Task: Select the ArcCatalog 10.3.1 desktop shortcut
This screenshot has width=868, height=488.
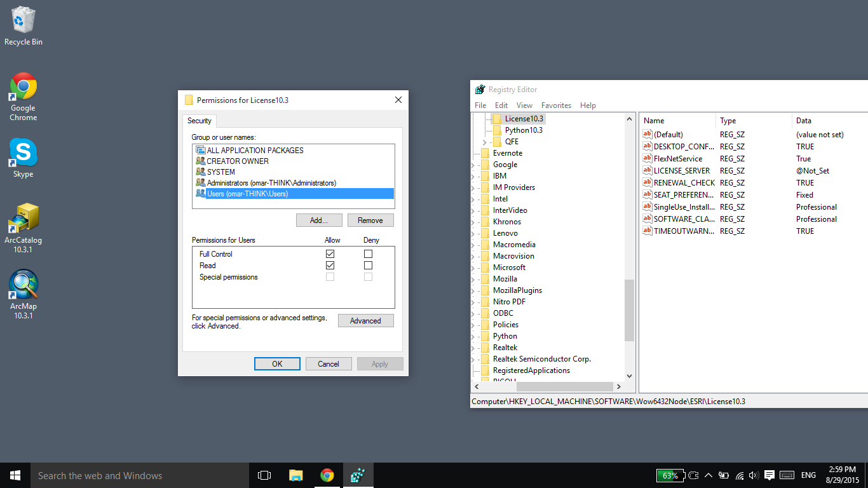Action: (x=24, y=227)
